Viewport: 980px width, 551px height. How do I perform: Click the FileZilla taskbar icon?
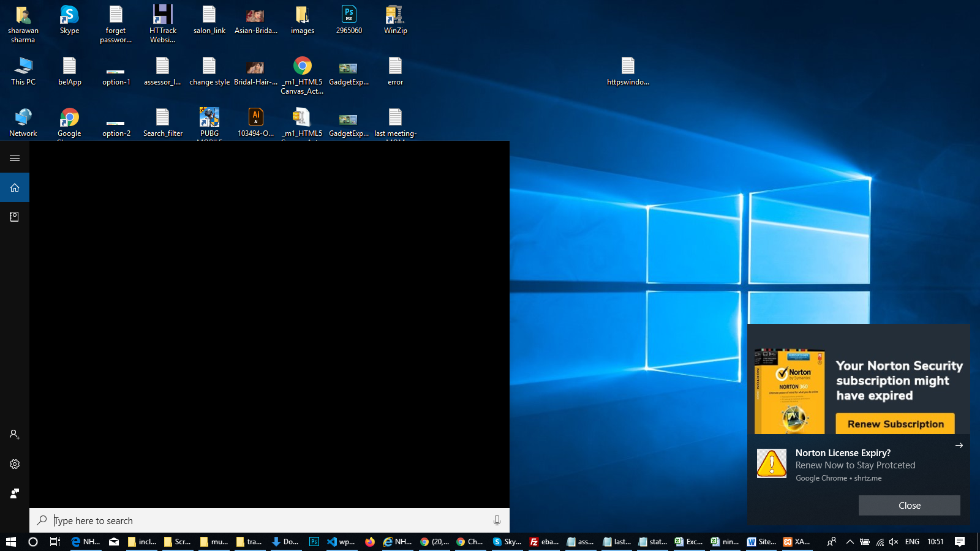tap(544, 542)
